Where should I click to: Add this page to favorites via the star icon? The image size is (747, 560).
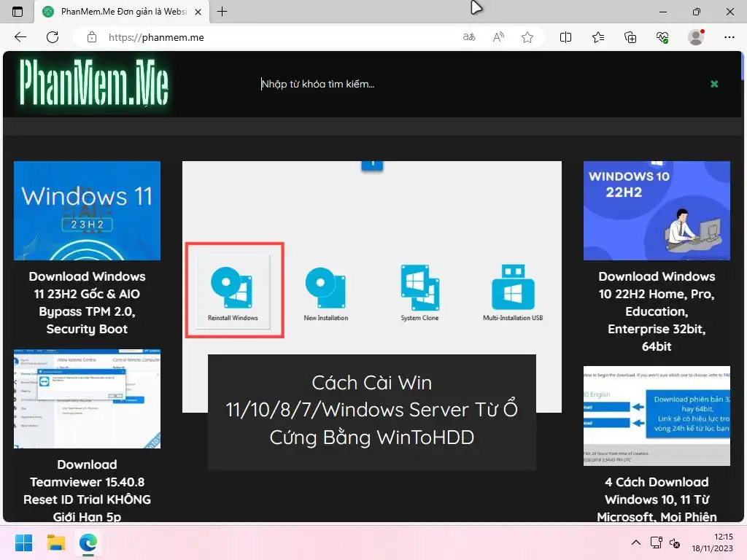point(527,37)
